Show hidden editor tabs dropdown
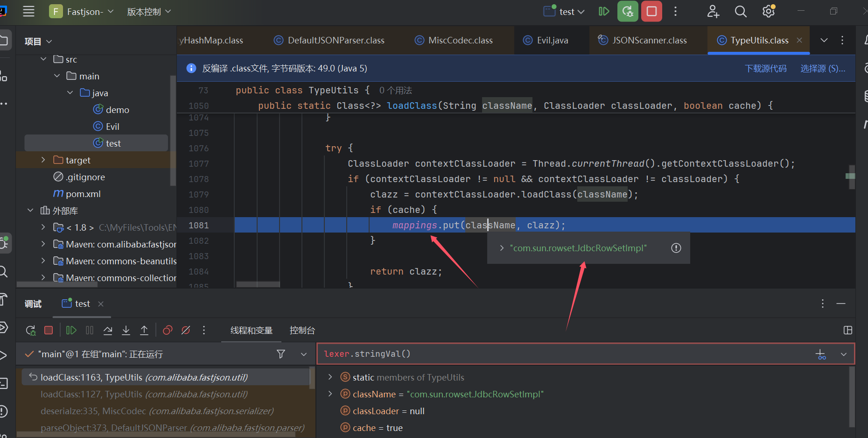Image resolution: width=868 pixels, height=438 pixels. 824,40
